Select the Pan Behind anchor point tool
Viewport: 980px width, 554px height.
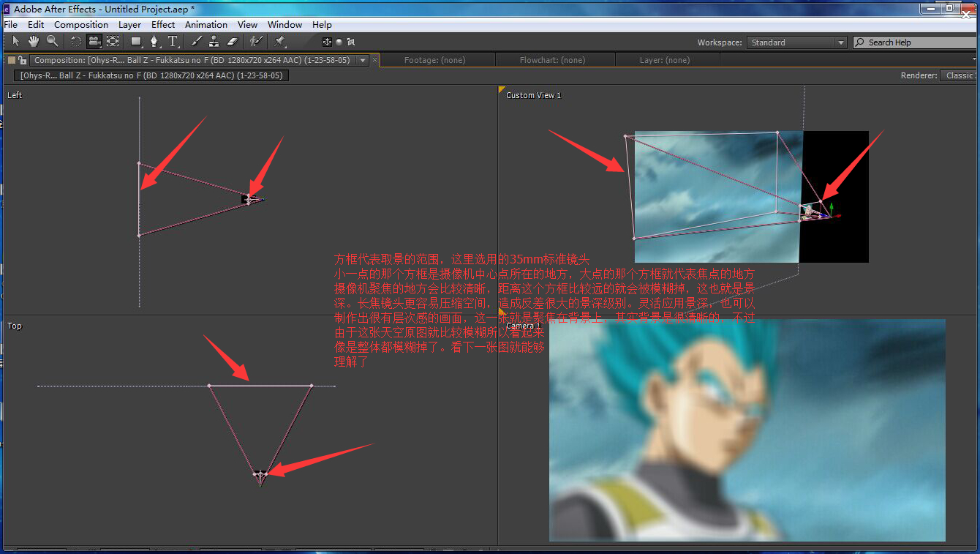pyautogui.click(x=113, y=42)
